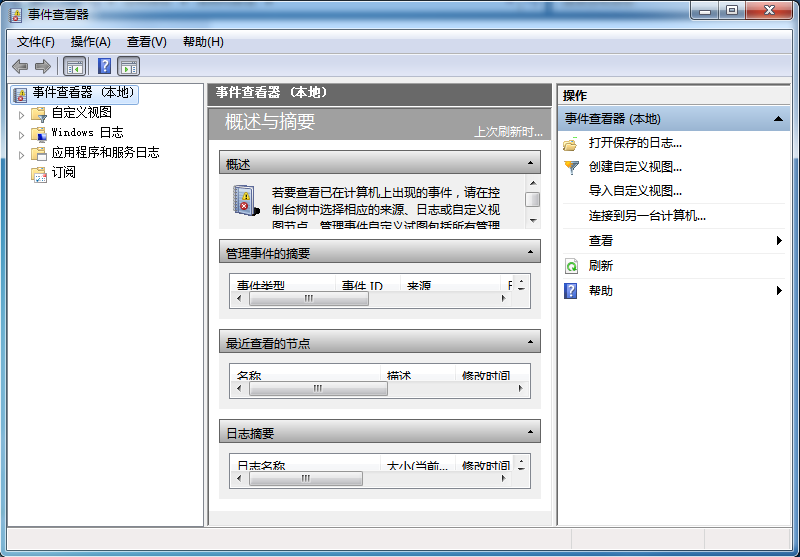
Task: Click the Event Viewer title bar icon
Action: tap(16, 15)
